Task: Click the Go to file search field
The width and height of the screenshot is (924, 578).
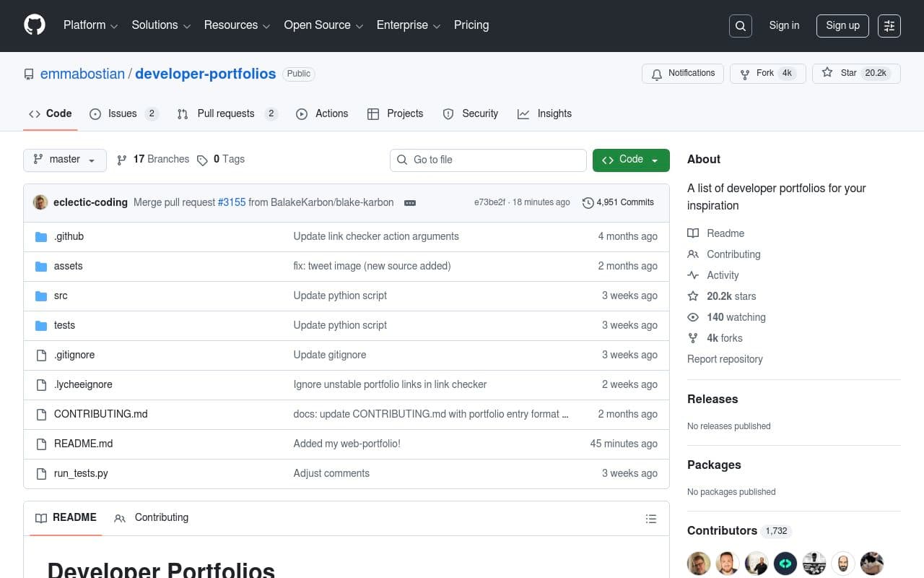Action: click(x=488, y=160)
